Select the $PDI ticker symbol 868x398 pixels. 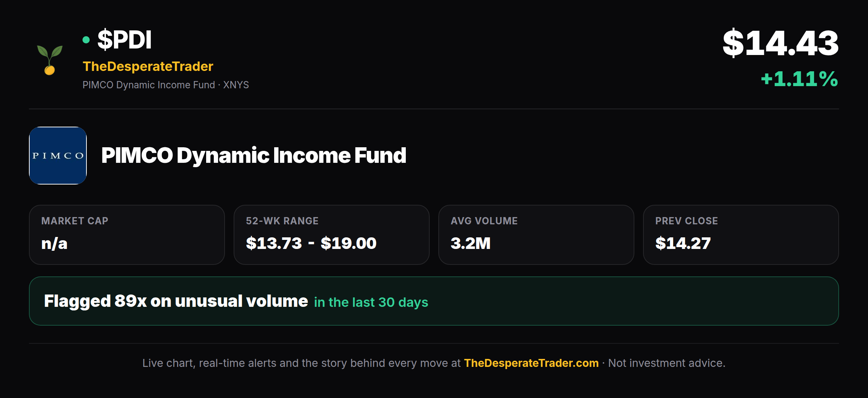124,40
